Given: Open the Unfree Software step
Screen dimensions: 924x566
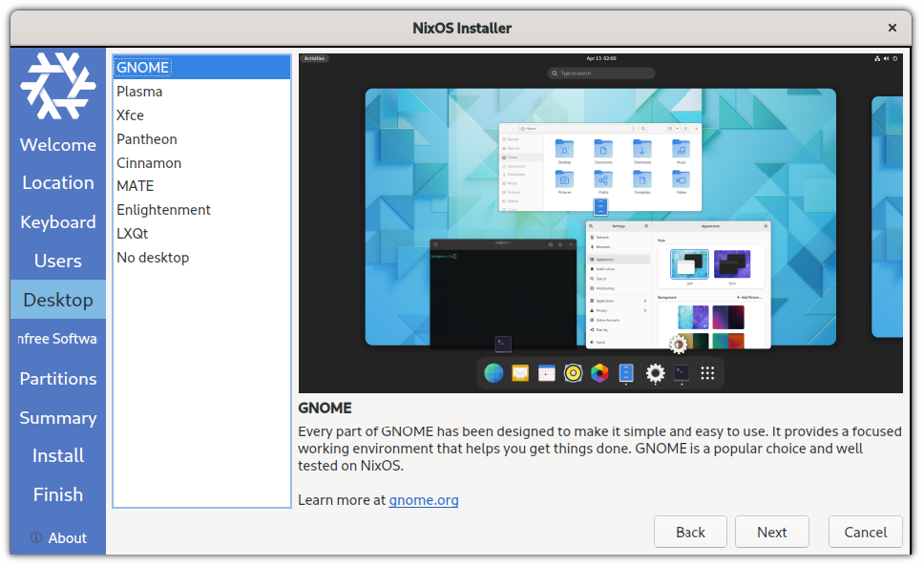Looking at the screenshot, I should 57,339.
